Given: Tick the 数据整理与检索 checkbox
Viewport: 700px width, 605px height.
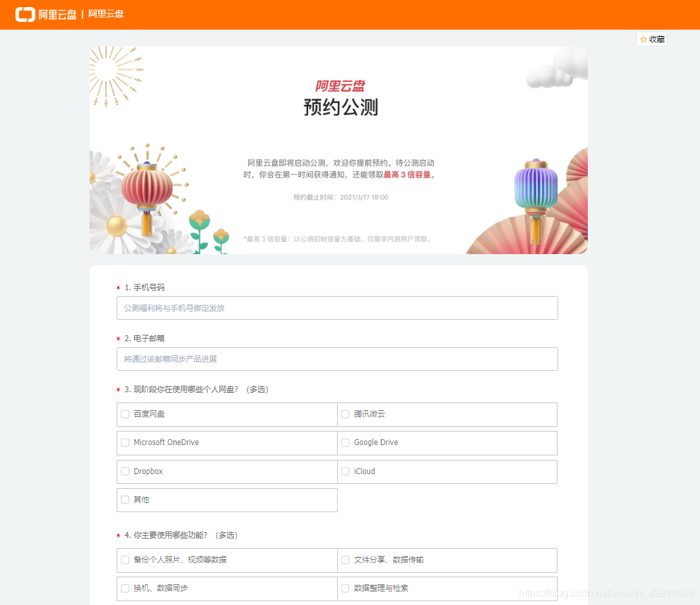Looking at the screenshot, I should click(x=345, y=588).
